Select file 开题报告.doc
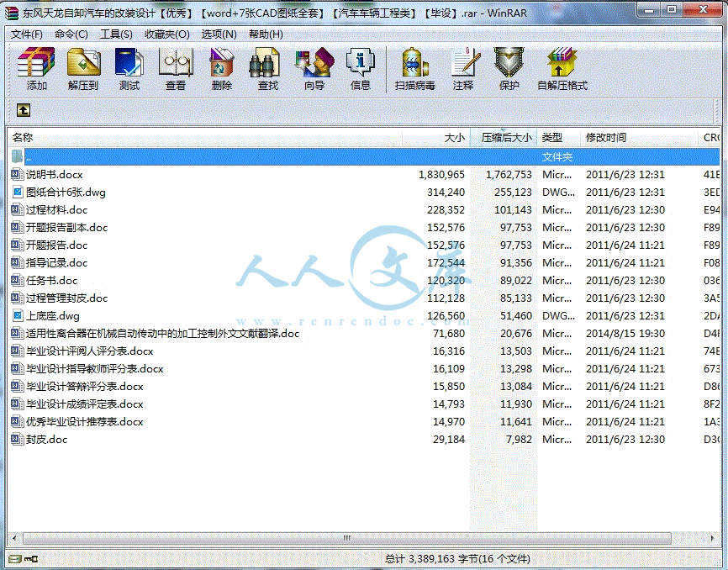This screenshot has height=570, width=728. tap(56, 245)
